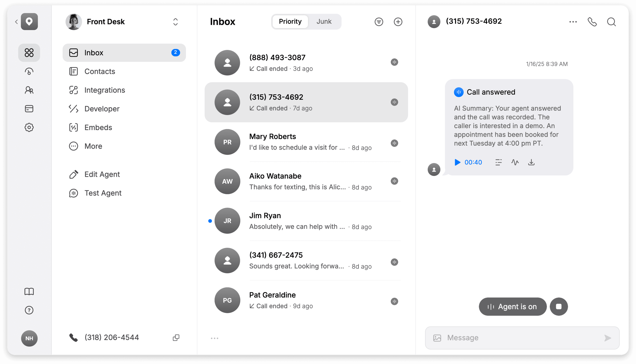The image size is (636, 364).
Task: Expand the agent switcher dropdown at top left
Action: (176, 21)
